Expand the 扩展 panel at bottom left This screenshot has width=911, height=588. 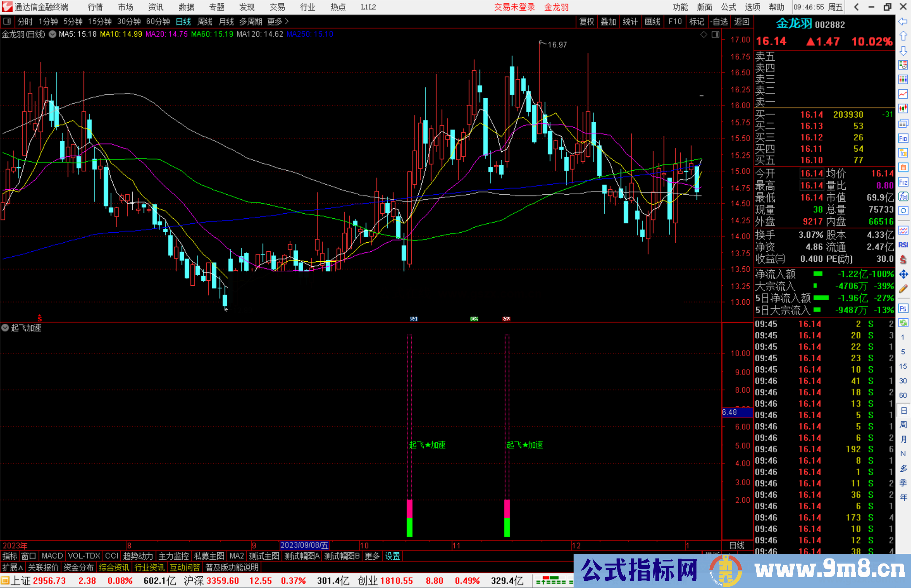point(13,567)
